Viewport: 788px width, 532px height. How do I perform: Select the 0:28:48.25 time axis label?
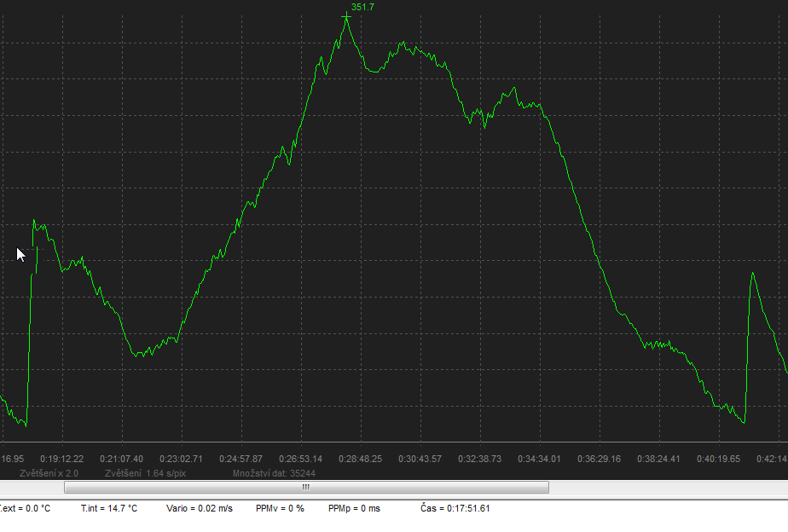click(x=360, y=460)
